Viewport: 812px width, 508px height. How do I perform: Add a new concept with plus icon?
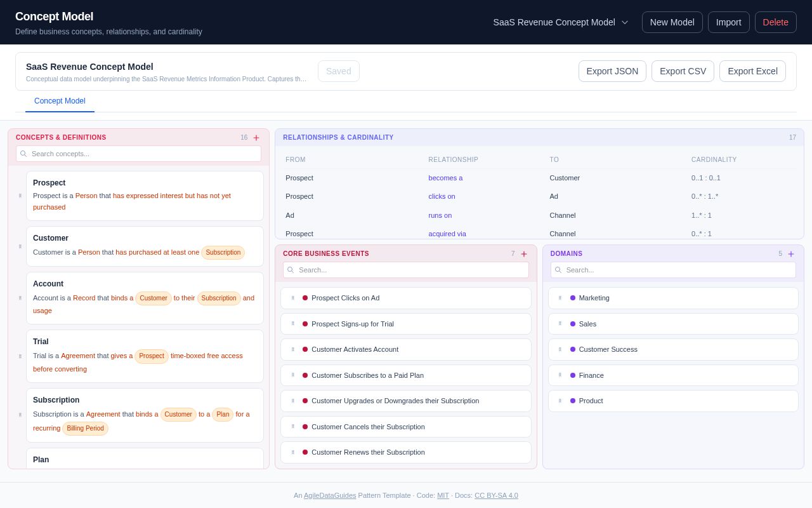click(x=256, y=138)
